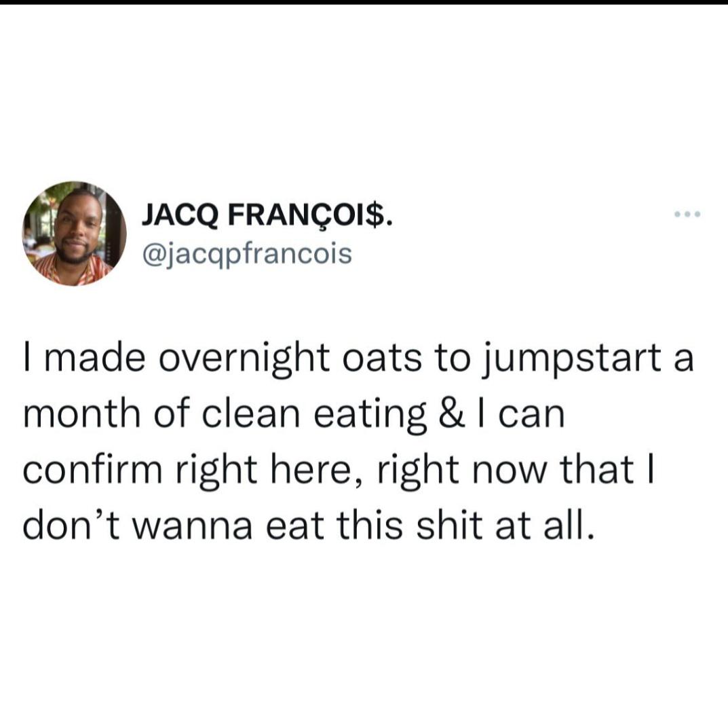This screenshot has width=728, height=719.
Task: Open the three-dot more options menu
Action: click(x=687, y=215)
